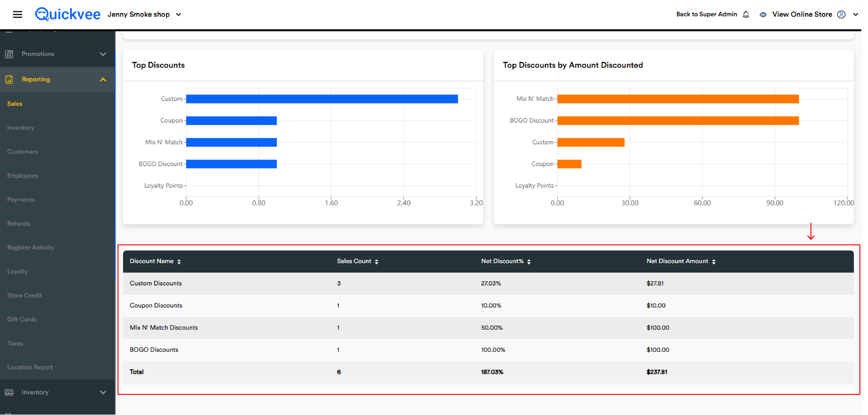
Task: Collapse the Reporting menu chevron
Action: [103, 80]
